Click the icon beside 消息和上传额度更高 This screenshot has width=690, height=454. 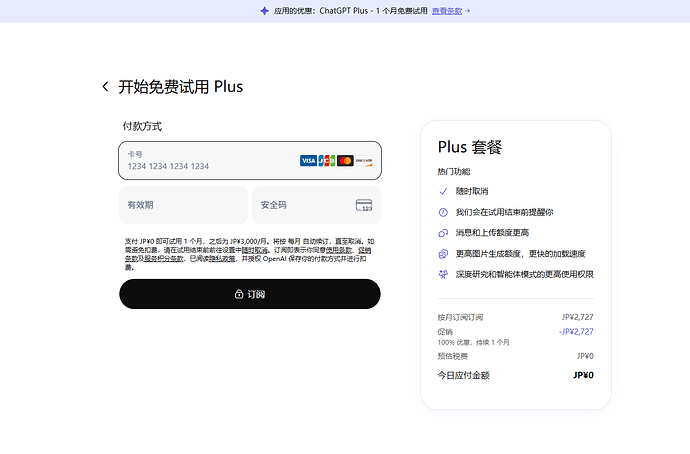click(x=443, y=233)
